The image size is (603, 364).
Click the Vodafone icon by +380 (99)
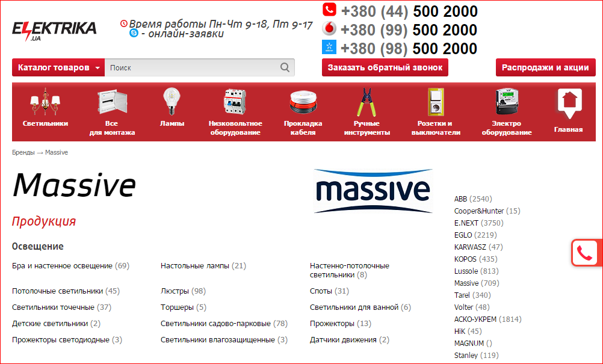pyautogui.click(x=329, y=28)
